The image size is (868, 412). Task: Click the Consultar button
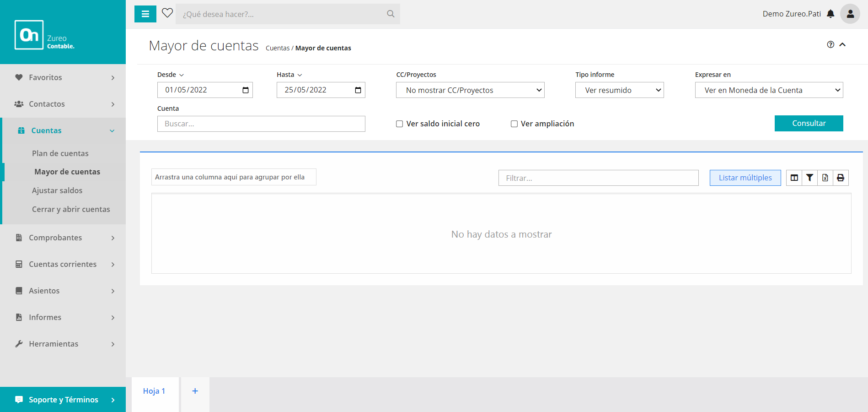click(x=809, y=123)
